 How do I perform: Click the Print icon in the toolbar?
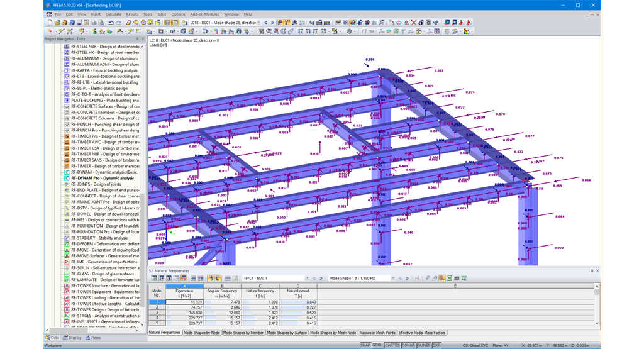[94, 23]
